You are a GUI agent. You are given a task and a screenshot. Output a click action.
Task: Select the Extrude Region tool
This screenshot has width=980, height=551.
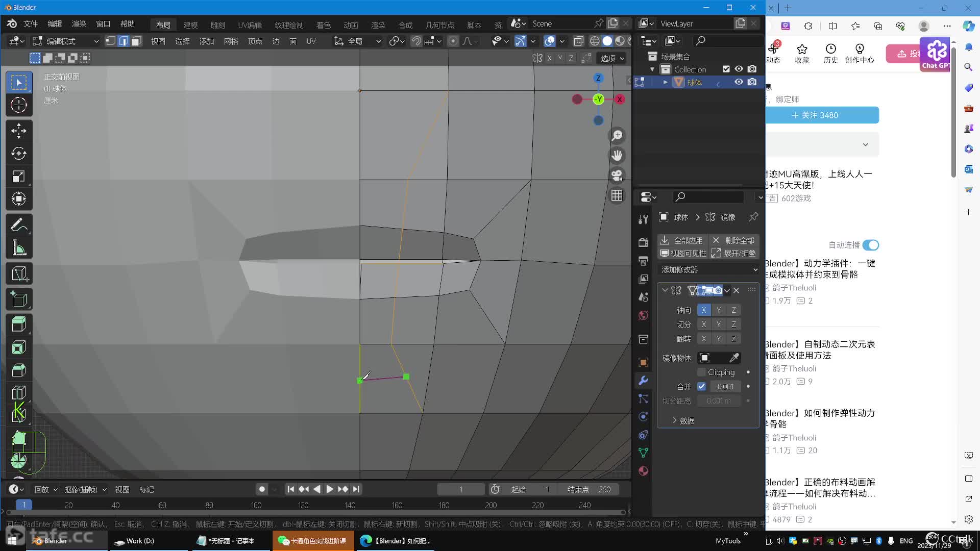pyautogui.click(x=19, y=325)
